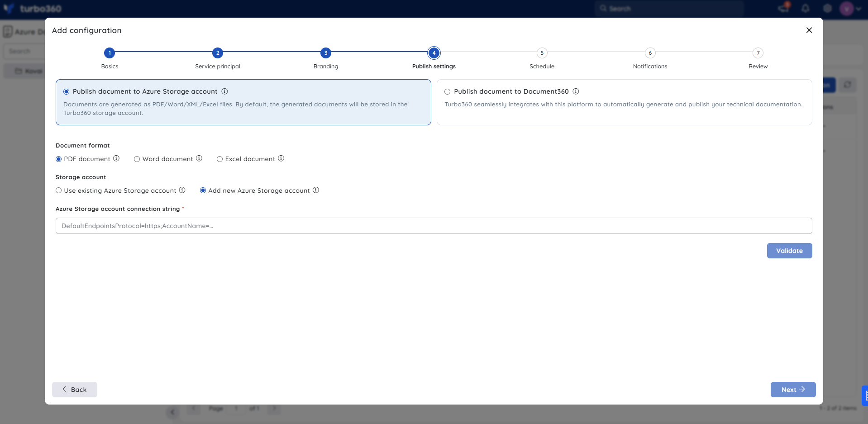Open notifications bell in top bar
868x424 pixels.
pyautogui.click(x=806, y=9)
